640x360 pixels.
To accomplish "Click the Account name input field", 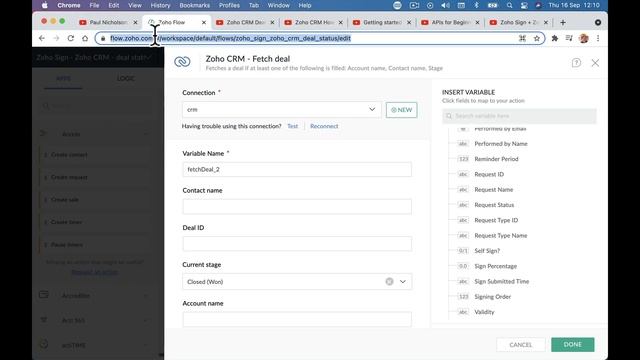I will click(297, 319).
